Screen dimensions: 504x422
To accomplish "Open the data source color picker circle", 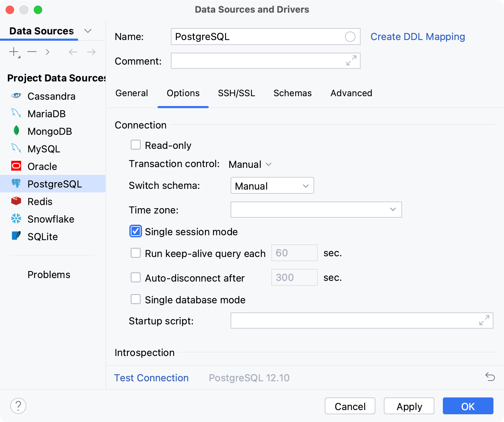I will [350, 37].
